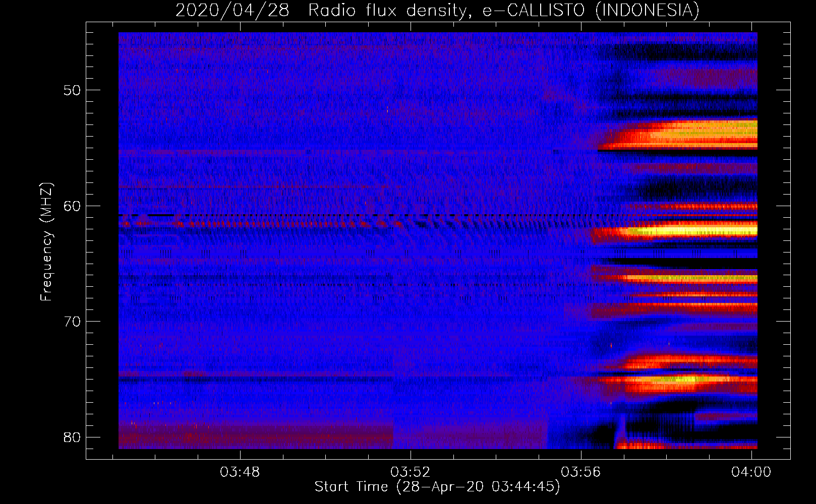The height and width of the screenshot is (504, 816).
Task: Click the 04:00 time tick label
Action: 751,472
